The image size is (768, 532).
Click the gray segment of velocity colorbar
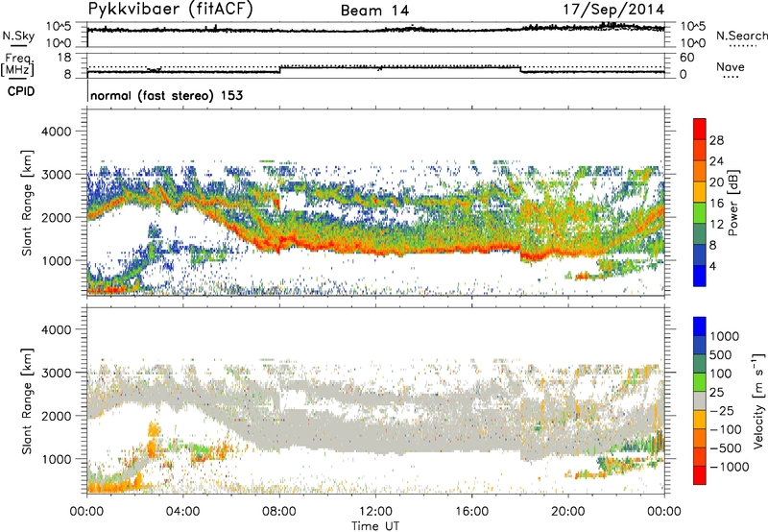700,401
